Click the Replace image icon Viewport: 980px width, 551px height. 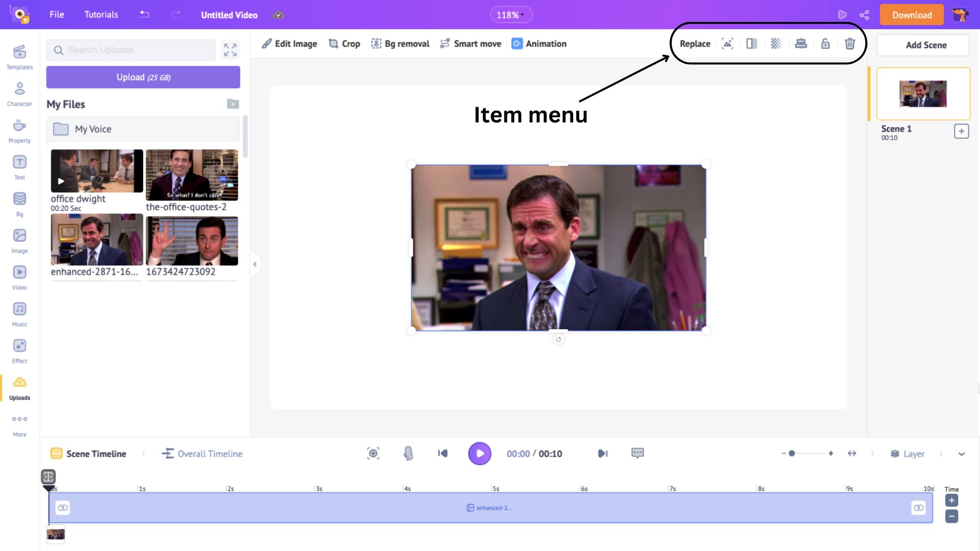point(695,43)
